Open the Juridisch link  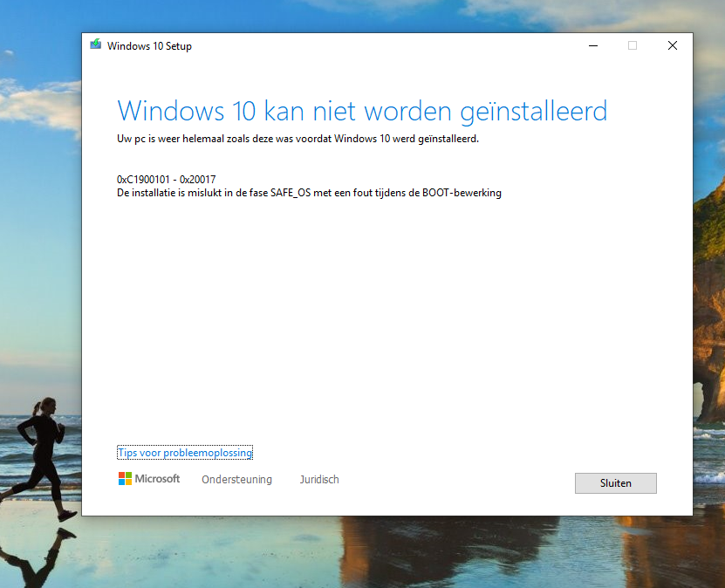[x=319, y=479]
